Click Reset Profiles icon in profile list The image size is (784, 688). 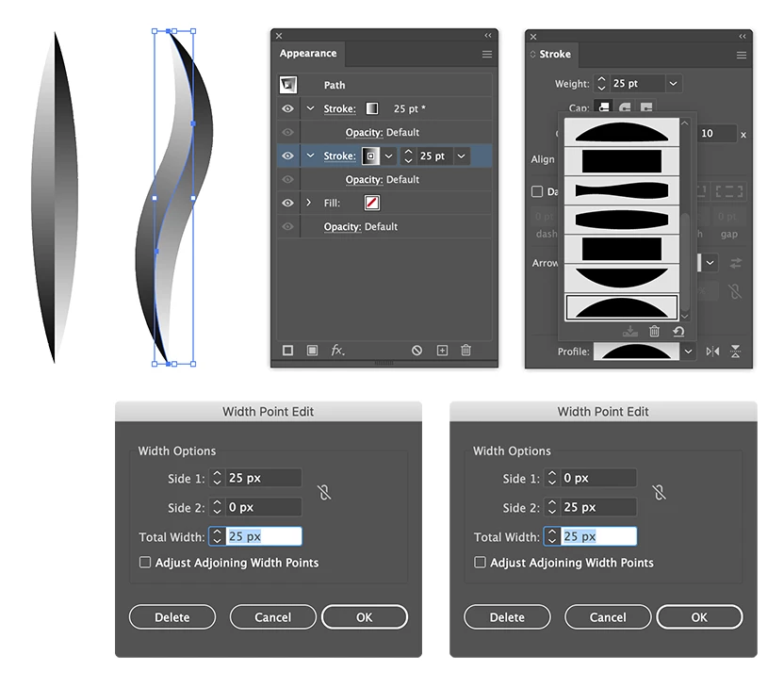[x=678, y=331]
